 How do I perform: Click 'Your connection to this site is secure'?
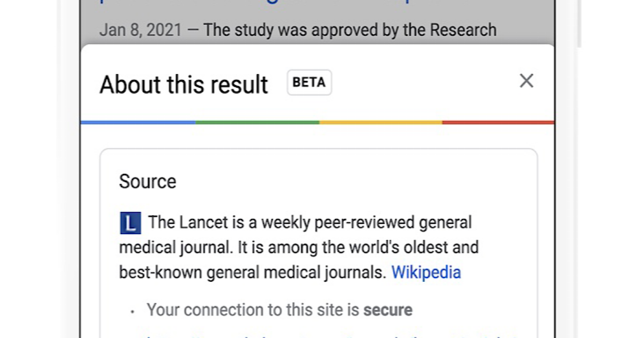tap(279, 310)
